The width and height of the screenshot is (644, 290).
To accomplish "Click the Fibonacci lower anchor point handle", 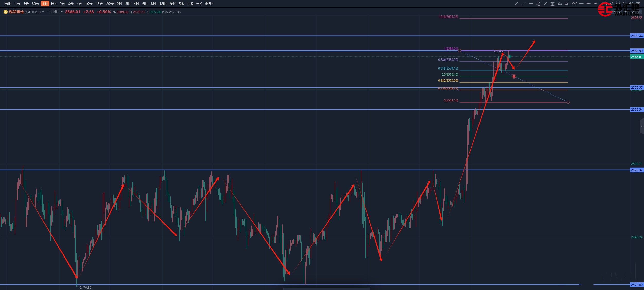I will click(x=568, y=102).
